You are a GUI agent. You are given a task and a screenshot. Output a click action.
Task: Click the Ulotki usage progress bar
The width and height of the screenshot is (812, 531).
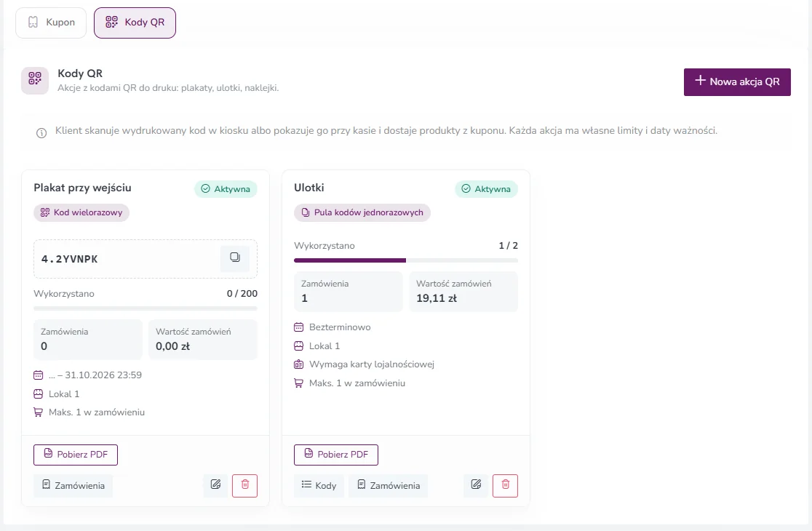click(406, 260)
